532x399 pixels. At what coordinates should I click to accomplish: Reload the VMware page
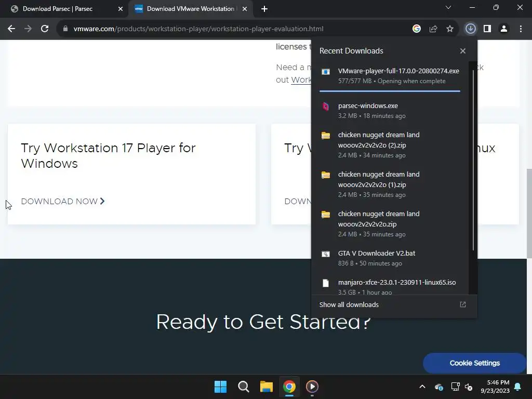pyautogui.click(x=45, y=29)
